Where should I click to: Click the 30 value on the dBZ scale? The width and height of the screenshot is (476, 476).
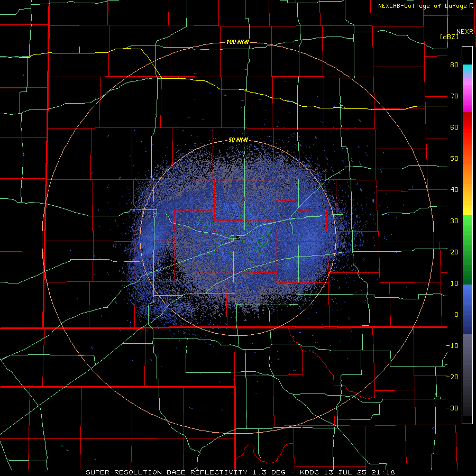[454, 221]
